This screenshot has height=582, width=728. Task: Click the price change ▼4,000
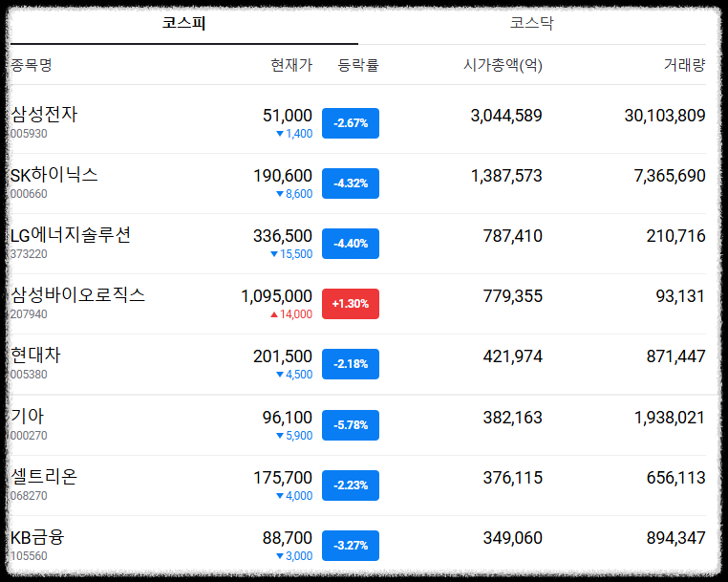[294, 496]
